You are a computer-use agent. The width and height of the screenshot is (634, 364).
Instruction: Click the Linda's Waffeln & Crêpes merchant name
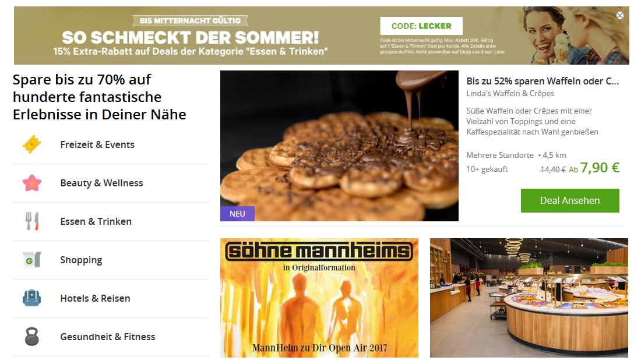coord(510,93)
